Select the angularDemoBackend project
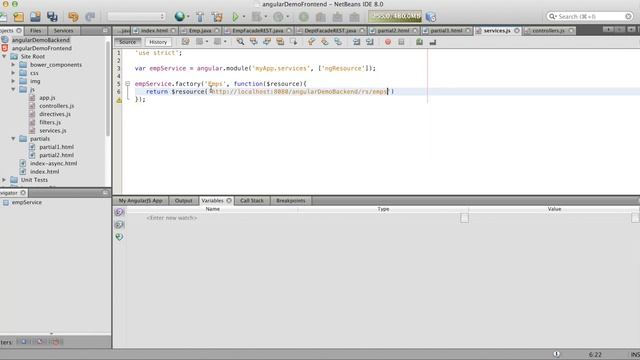The width and height of the screenshot is (640, 360). (41, 40)
